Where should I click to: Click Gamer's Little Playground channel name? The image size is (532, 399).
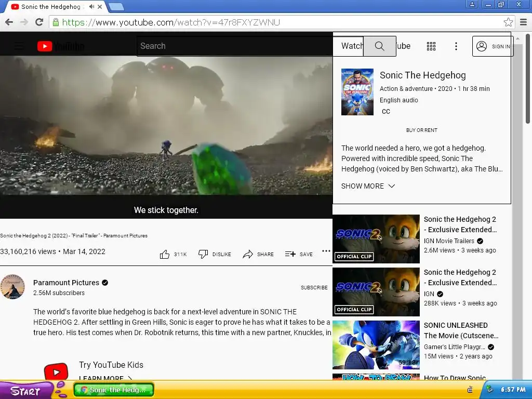[x=454, y=347]
